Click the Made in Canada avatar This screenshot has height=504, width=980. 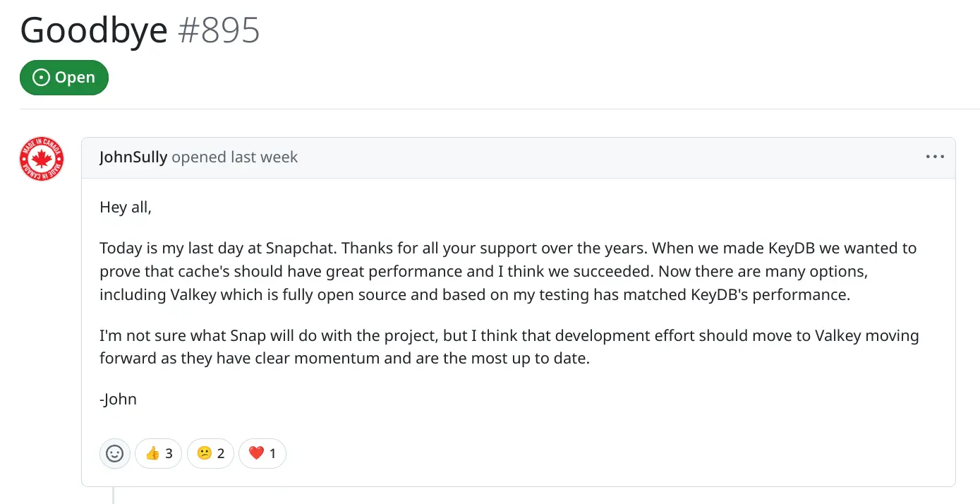[42, 159]
